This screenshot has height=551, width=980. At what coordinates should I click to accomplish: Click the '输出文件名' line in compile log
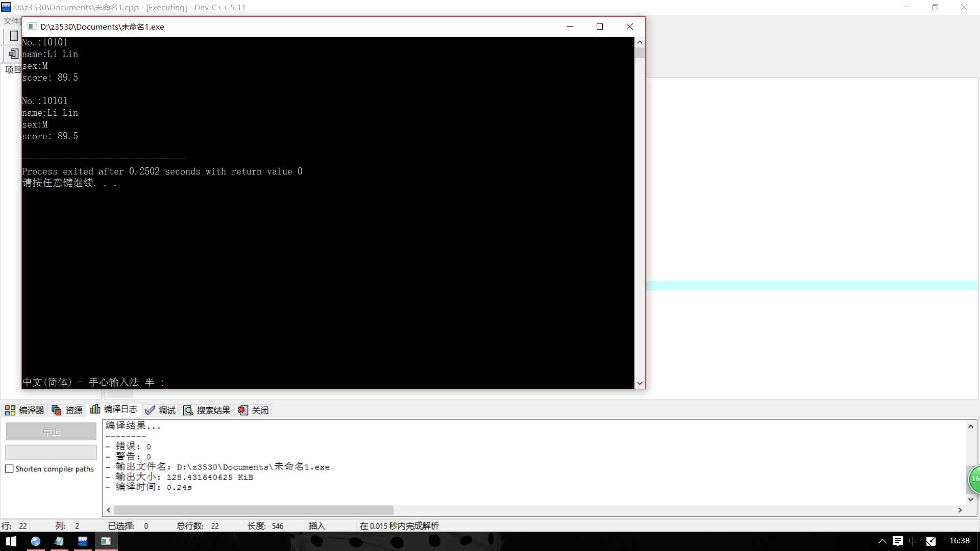[x=218, y=467]
